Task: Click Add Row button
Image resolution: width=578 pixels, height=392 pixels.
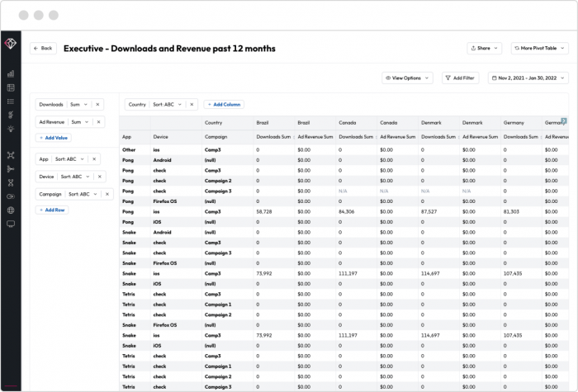Action: 52,210
